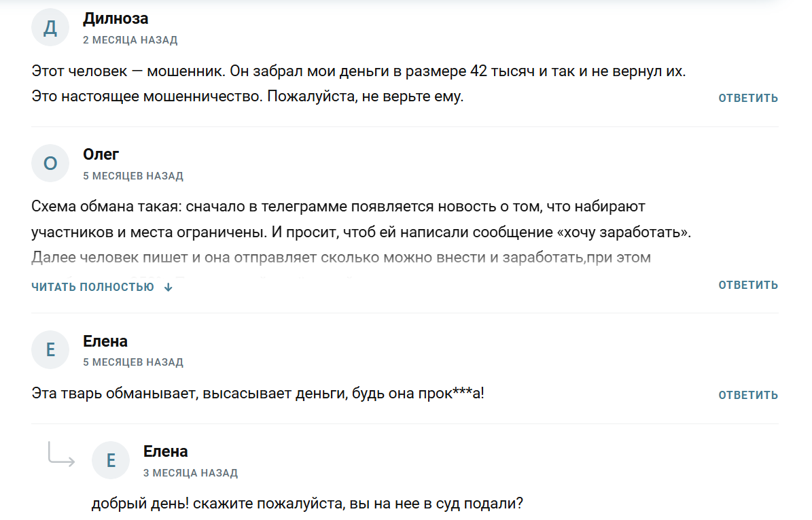This screenshot has width=812, height=520.
Task: Open Дилноза's username link
Action: click(116, 18)
